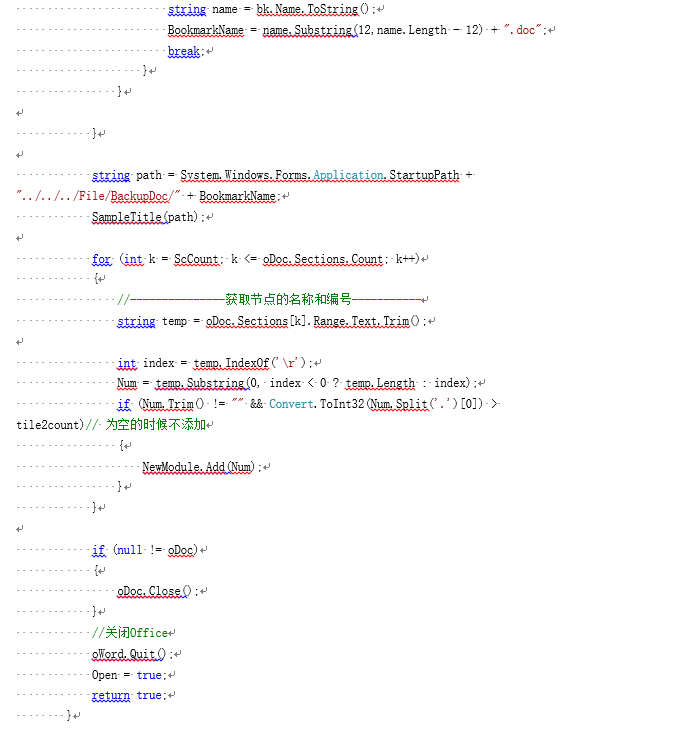Image resolution: width=674 pixels, height=732 pixels.
Task: Click 'Convert' in the if condition
Action: pos(291,404)
